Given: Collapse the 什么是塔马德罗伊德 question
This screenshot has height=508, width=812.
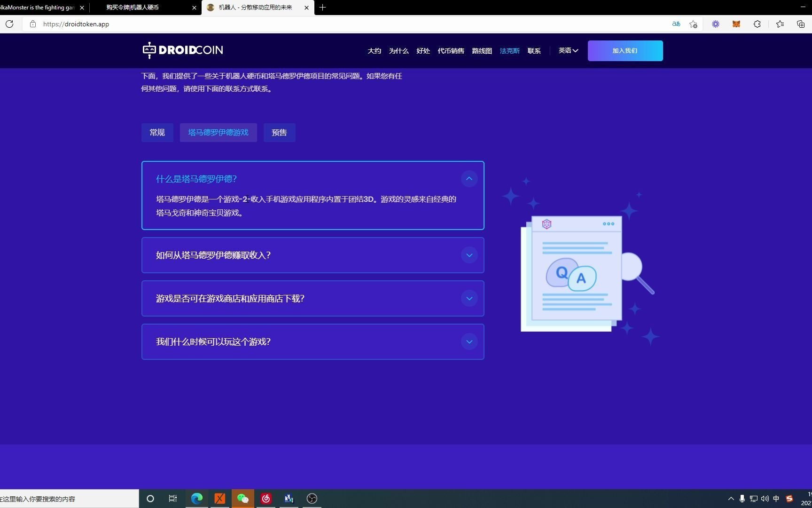Looking at the screenshot, I should 469,179.
